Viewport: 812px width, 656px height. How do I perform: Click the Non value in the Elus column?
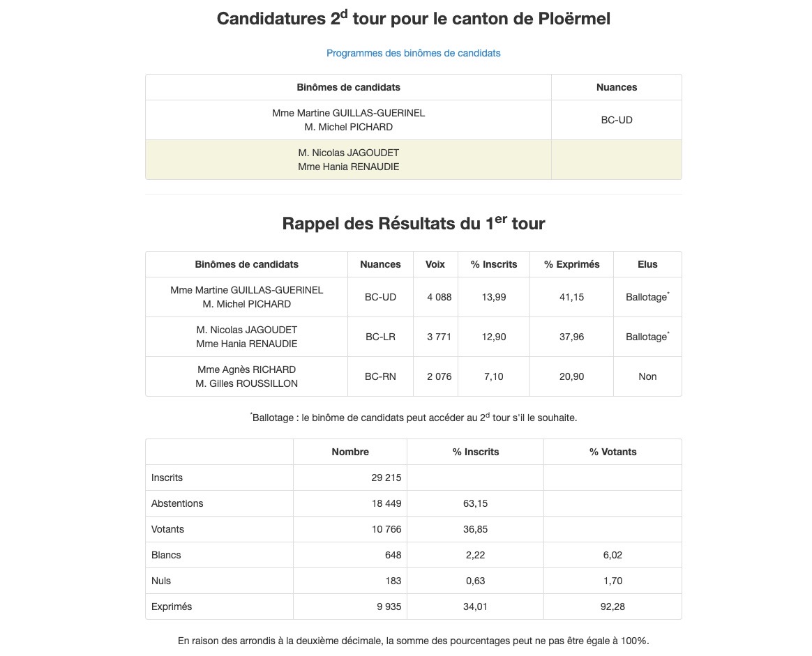[647, 376]
